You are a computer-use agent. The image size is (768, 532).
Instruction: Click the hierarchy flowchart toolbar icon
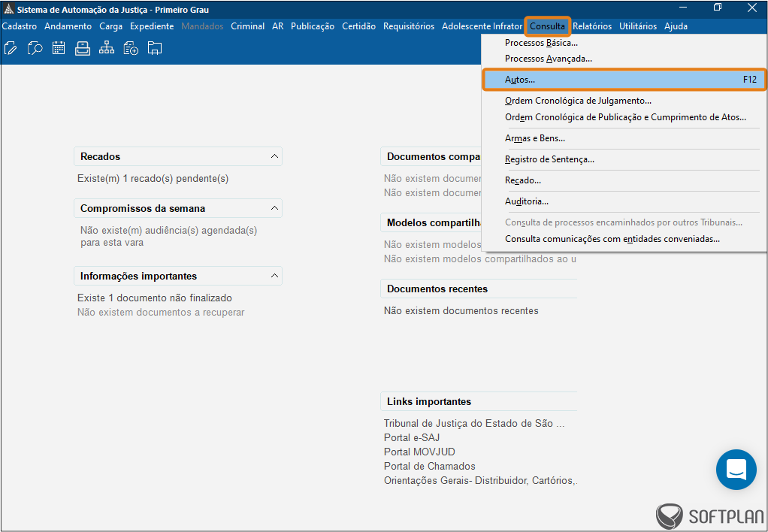pyautogui.click(x=106, y=48)
